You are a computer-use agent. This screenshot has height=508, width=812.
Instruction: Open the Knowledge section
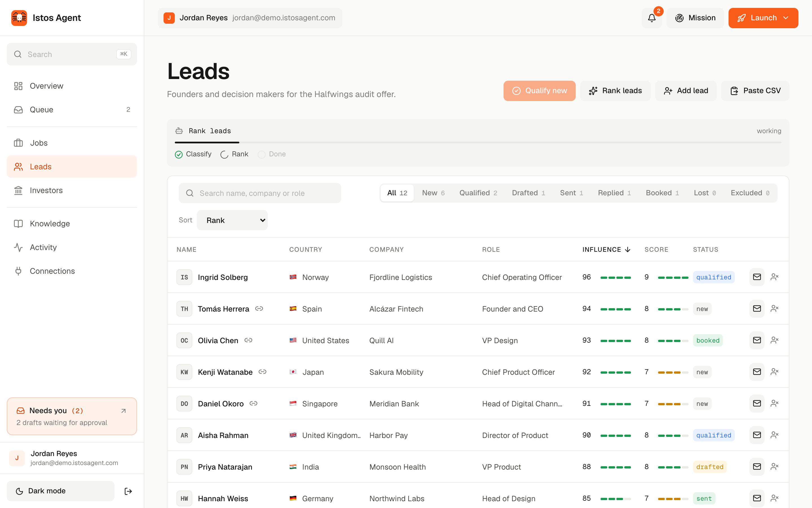click(x=72, y=224)
